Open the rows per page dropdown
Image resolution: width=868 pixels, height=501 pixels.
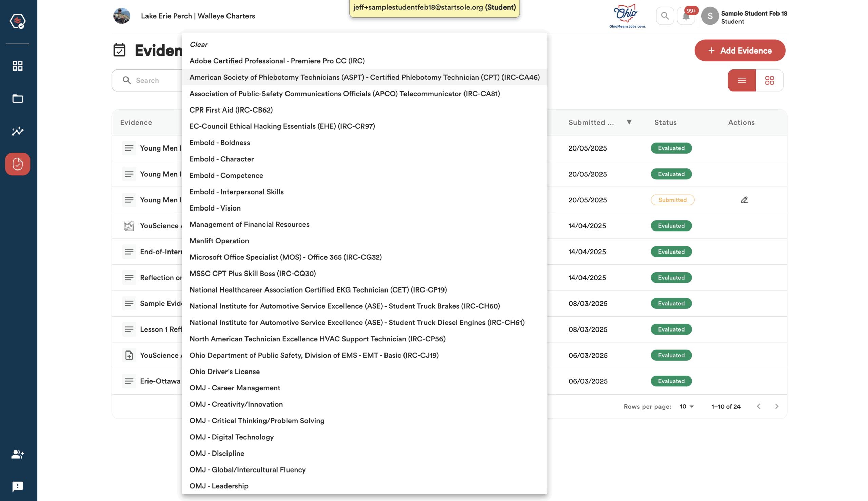pyautogui.click(x=687, y=406)
